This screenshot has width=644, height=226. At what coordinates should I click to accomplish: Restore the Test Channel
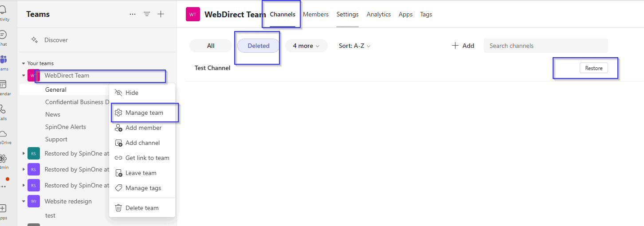click(x=593, y=68)
